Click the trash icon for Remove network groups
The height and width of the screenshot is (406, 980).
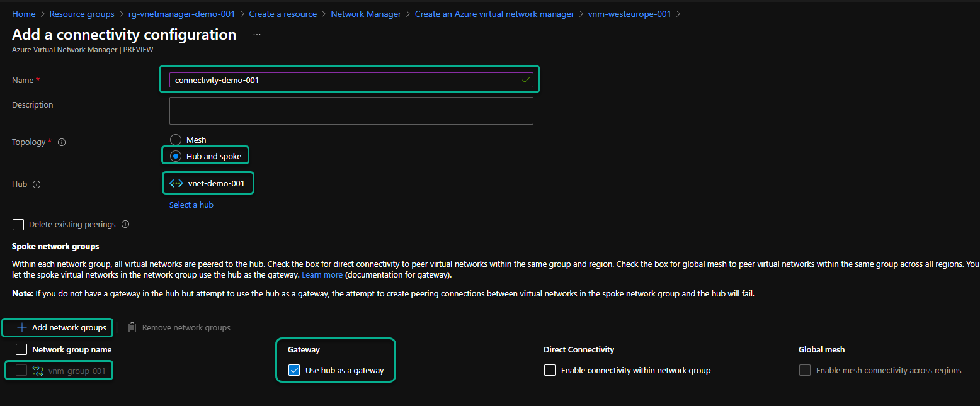click(132, 327)
